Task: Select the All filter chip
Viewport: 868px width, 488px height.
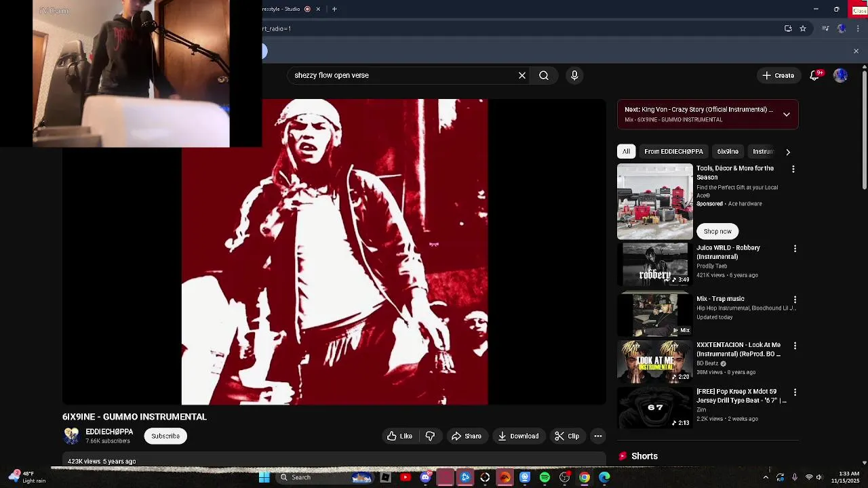Action: 626,152
